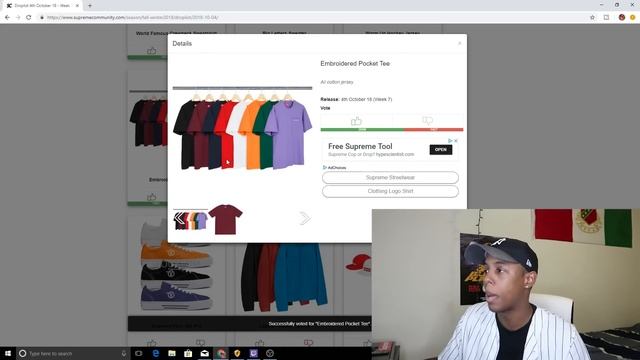640x360 pixels.
Task: Go forward in browser history
Action: [18, 18]
